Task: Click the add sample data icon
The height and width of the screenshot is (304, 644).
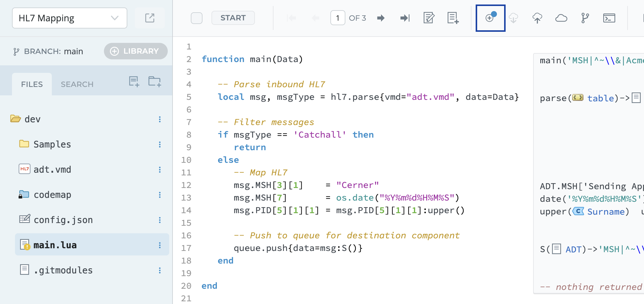Action: (x=453, y=18)
